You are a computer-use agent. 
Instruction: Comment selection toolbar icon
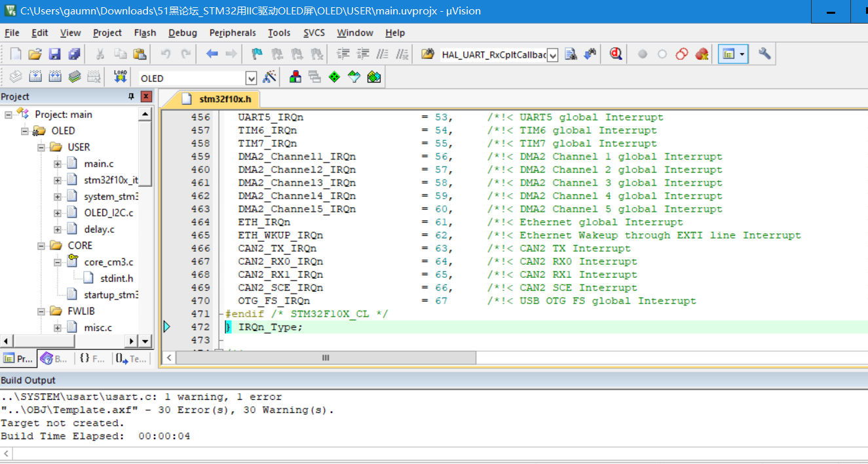pos(383,54)
